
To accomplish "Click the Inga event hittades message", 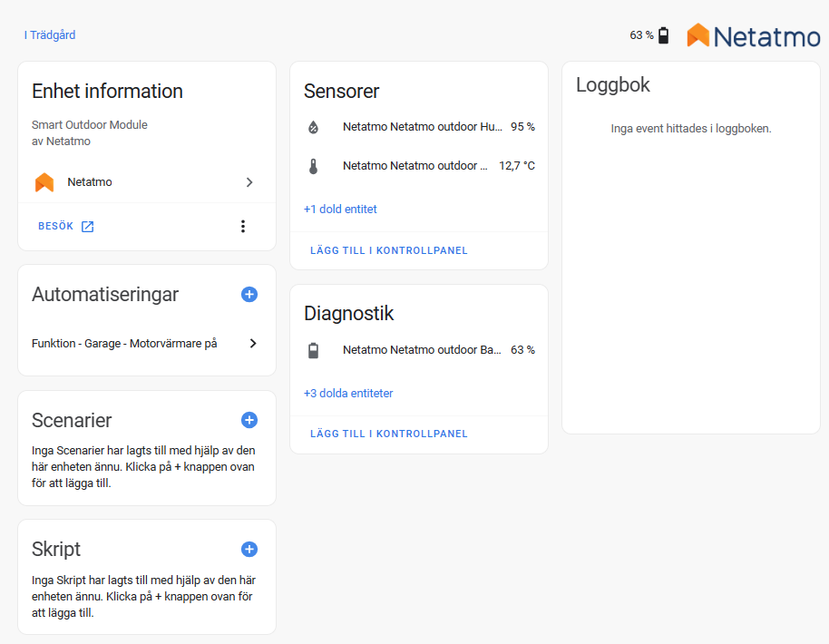I will pos(691,129).
